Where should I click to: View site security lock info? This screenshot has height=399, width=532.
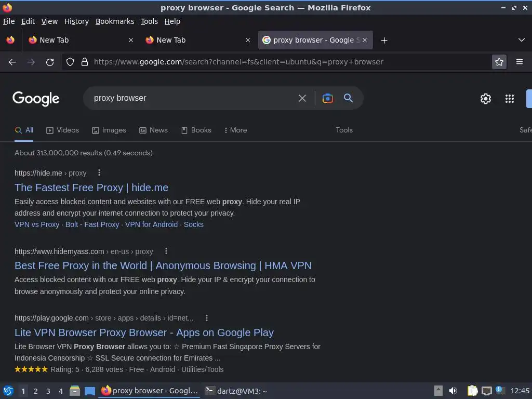click(x=85, y=62)
